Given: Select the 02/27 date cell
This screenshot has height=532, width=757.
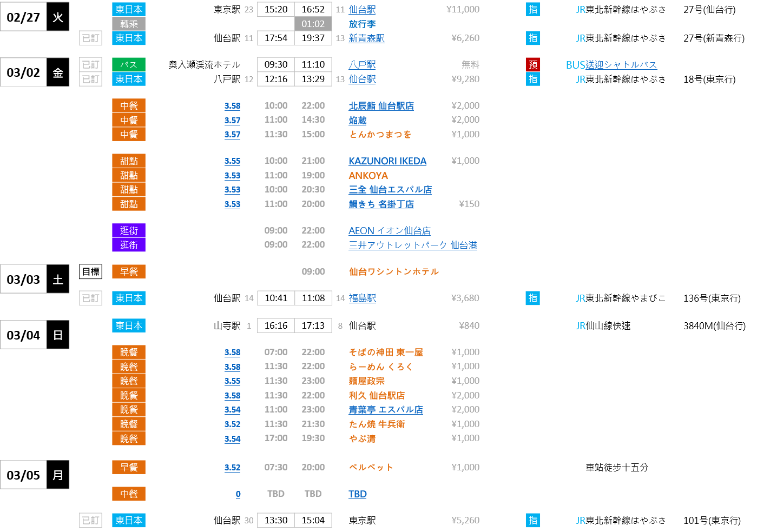Looking at the screenshot, I should click(x=23, y=17).
